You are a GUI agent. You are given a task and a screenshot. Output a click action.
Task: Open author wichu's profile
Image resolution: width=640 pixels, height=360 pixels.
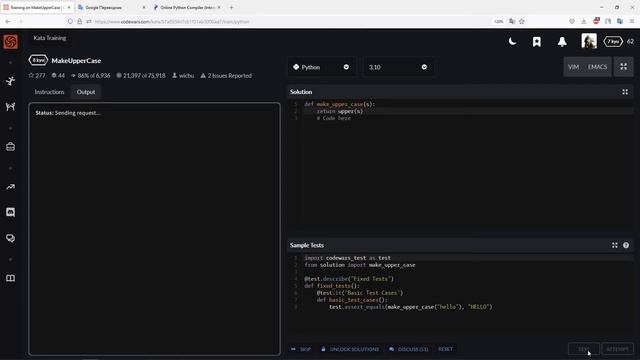click(183, 76)
